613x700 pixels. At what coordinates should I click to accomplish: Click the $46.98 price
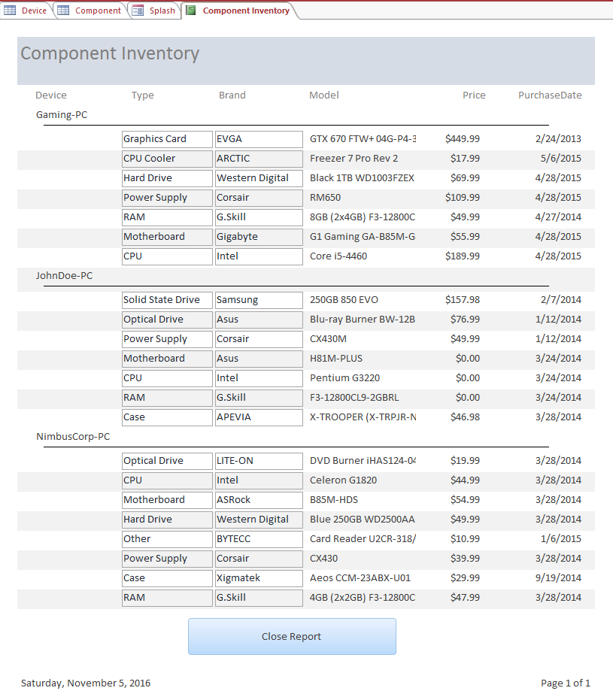(466, 417)
